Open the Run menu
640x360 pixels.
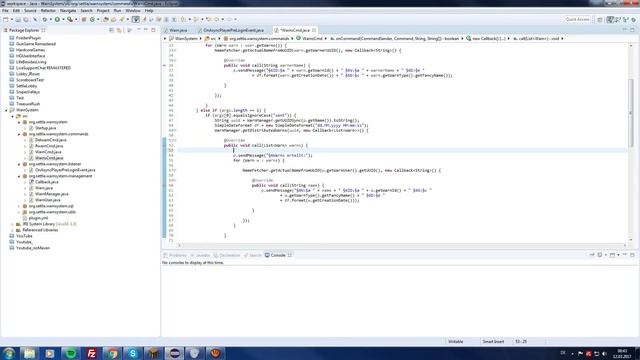[x=118, y=11]
